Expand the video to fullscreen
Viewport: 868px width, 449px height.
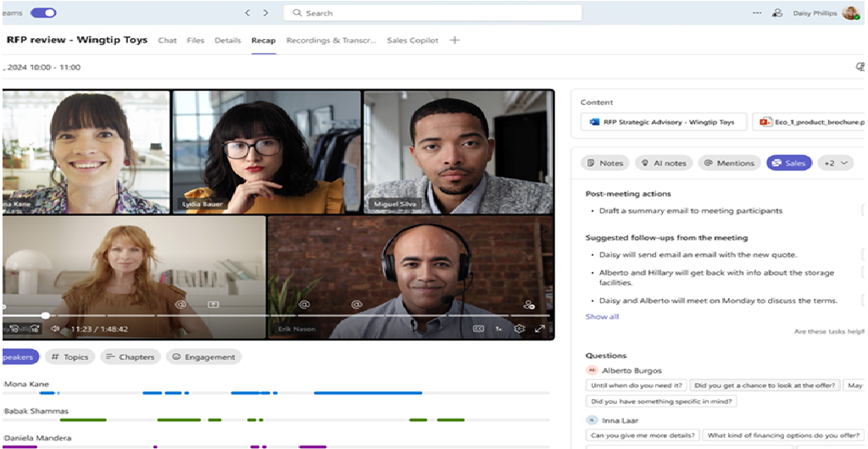(540, 329)
